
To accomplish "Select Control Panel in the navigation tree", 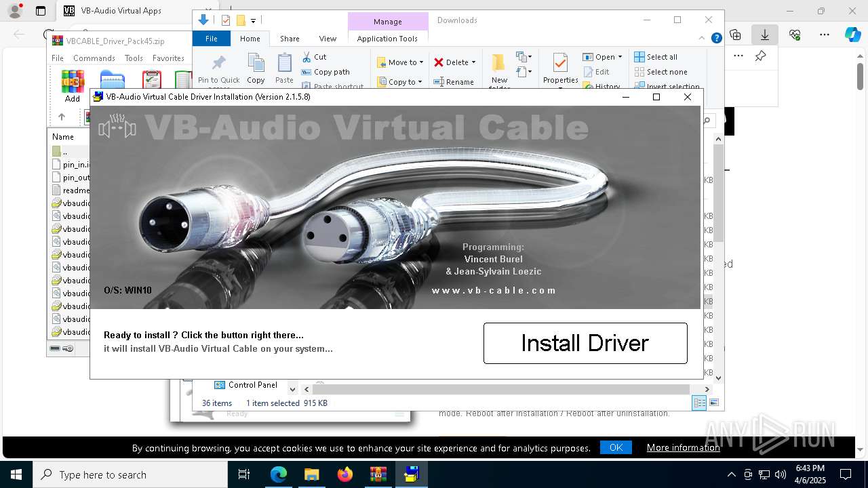I will (x=245, y=385).
